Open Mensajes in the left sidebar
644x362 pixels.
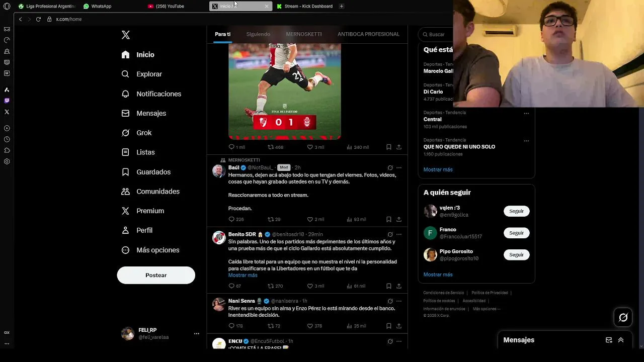pos(144,113)
